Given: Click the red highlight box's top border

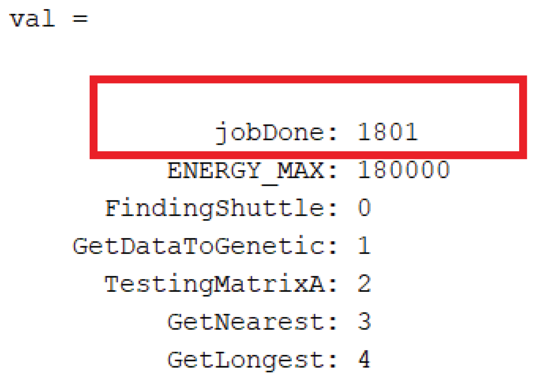Looking at the screenshot, I should 309,80.
